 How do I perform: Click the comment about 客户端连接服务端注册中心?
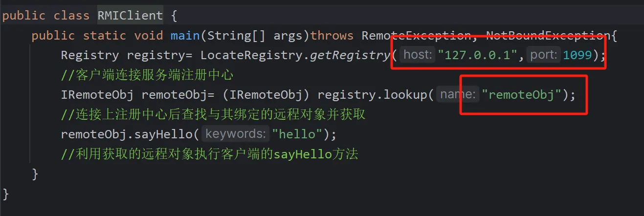click(147, 75)
